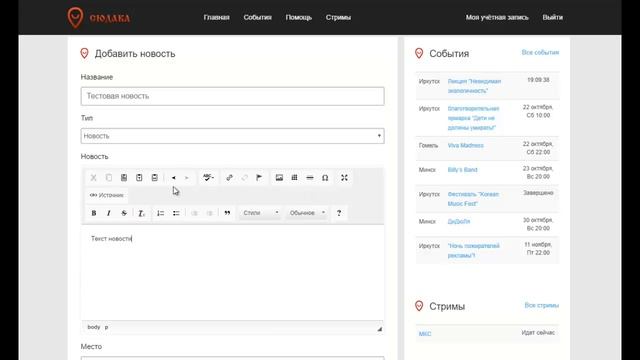Select the body element in editor path

[93, 327]
